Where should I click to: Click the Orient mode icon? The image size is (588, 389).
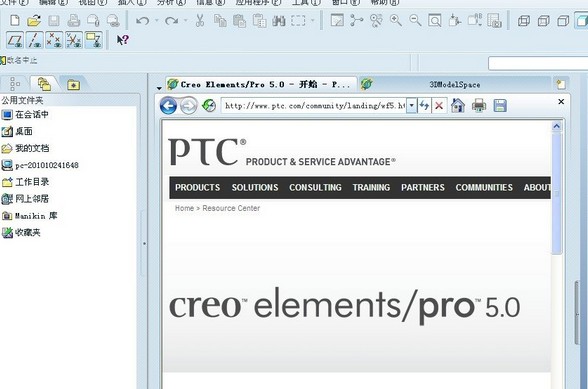(x=376, y=20)
